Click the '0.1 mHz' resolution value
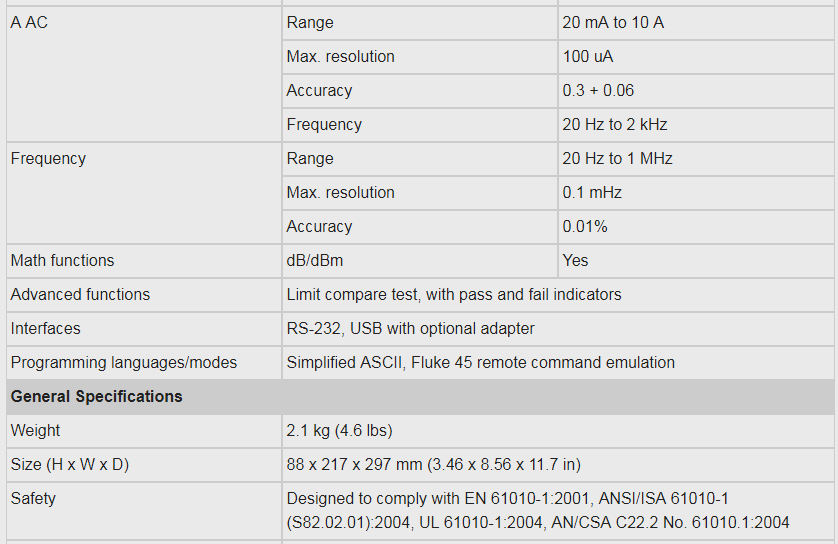This screenshot has height=544, width=838. click(x=592, y=192)
